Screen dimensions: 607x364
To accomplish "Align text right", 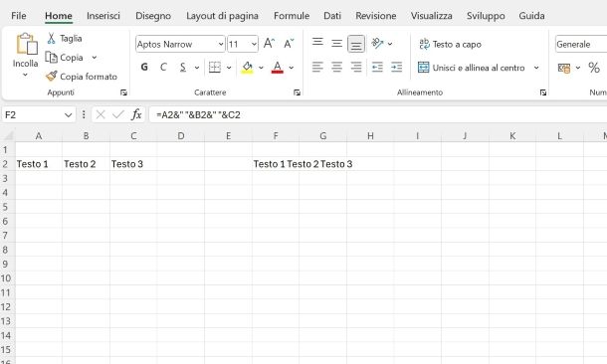I will (356, 68).
